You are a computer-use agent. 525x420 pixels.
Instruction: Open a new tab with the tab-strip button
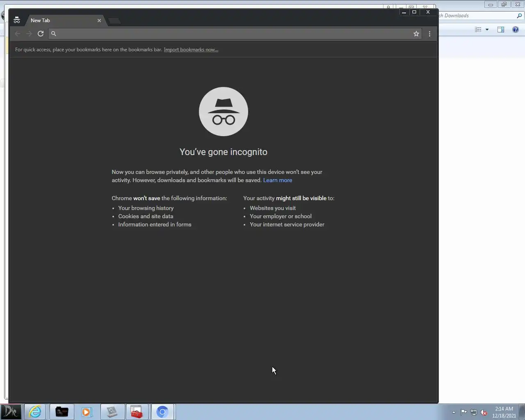(114, 21)
